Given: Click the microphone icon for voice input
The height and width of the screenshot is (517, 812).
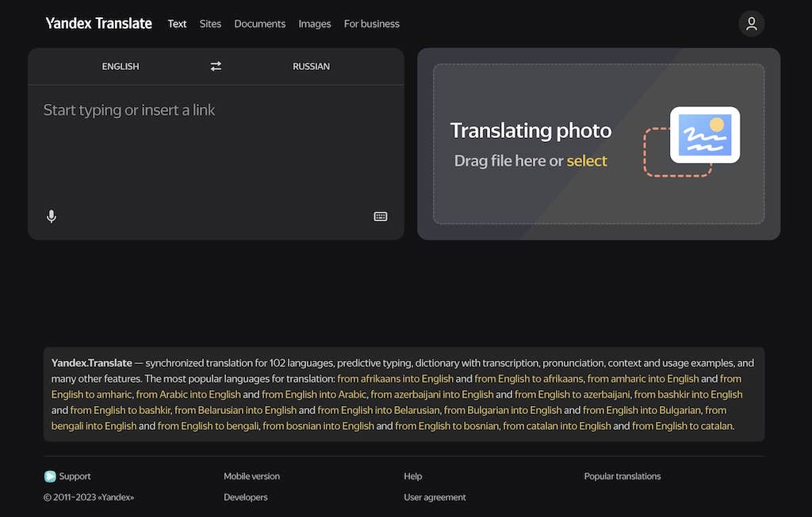Looking at the screenshot, I should pos(51,216).
